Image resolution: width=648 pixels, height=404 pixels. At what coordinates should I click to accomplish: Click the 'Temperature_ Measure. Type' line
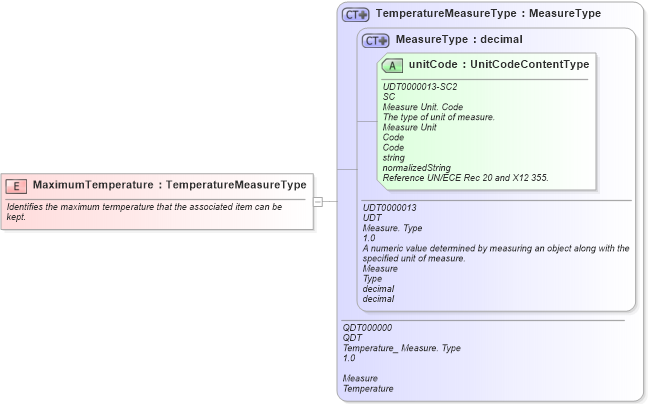402,348
